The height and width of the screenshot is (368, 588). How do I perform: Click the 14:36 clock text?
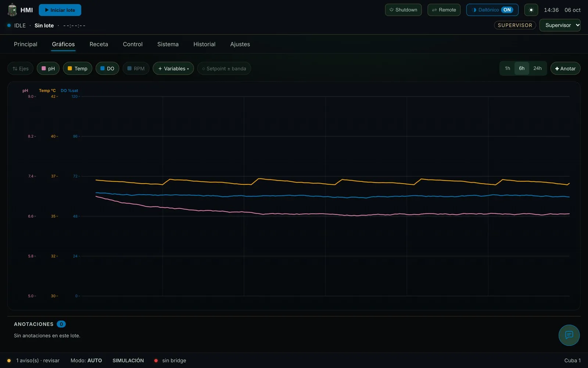pyautogui.click(x=551, y=10)
